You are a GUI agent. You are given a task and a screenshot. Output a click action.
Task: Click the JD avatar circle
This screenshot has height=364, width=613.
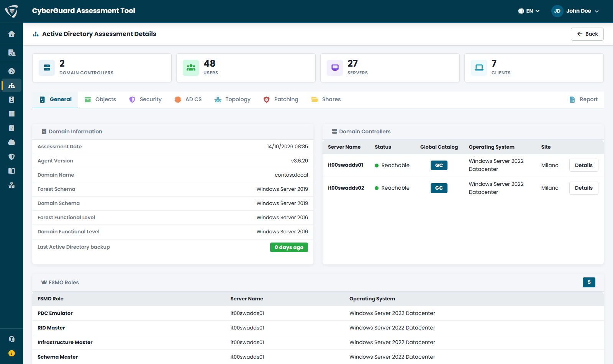click(557, 11)
